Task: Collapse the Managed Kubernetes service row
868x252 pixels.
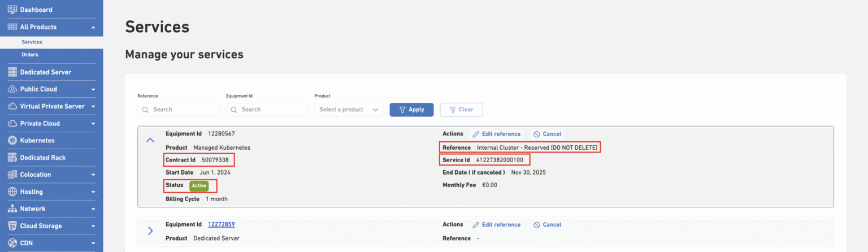Action: [150, 140]
